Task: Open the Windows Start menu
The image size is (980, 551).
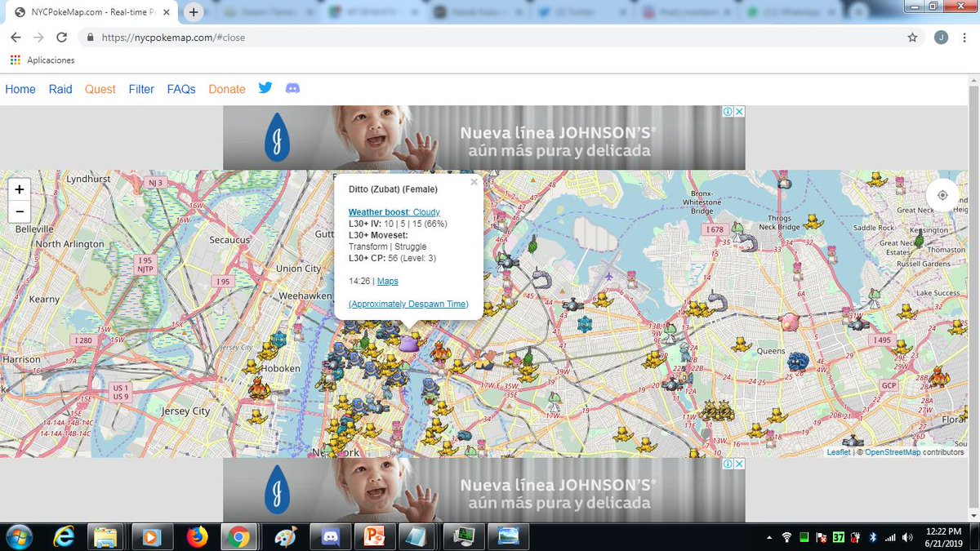Action: (x=18, y=536)
